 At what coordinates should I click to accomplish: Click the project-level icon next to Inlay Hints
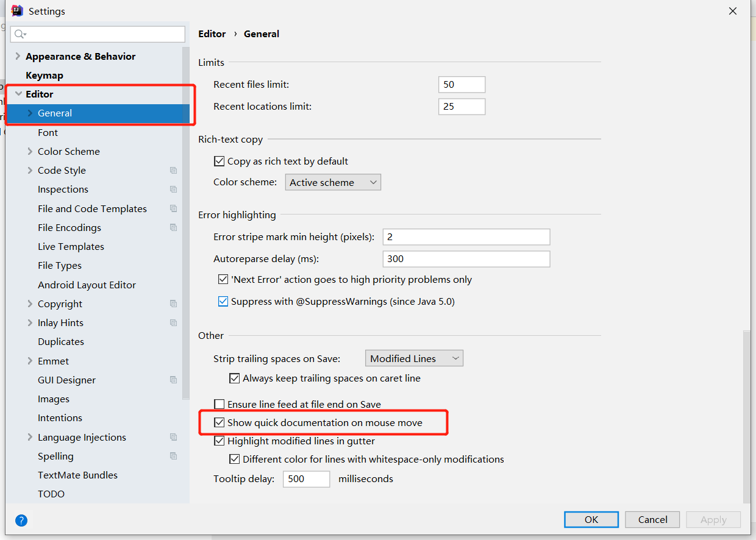[x=174, y=322]
